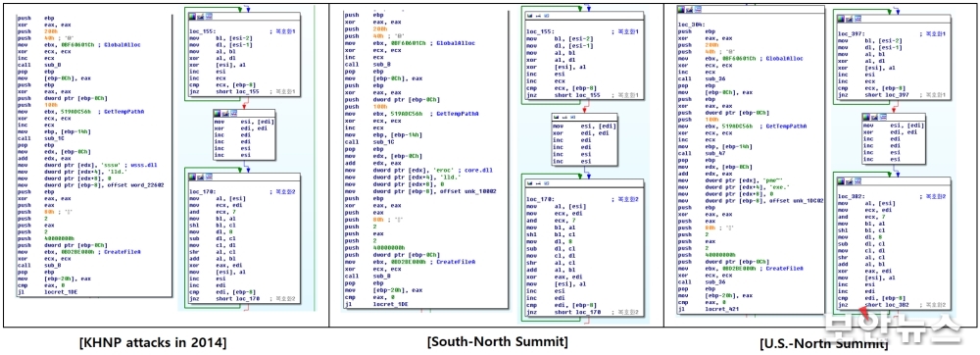980x355 pixels.
Task: Click the edit icon on U.S.-North loc_397 node
Action: pyautogui.click(x=849, y=18)
